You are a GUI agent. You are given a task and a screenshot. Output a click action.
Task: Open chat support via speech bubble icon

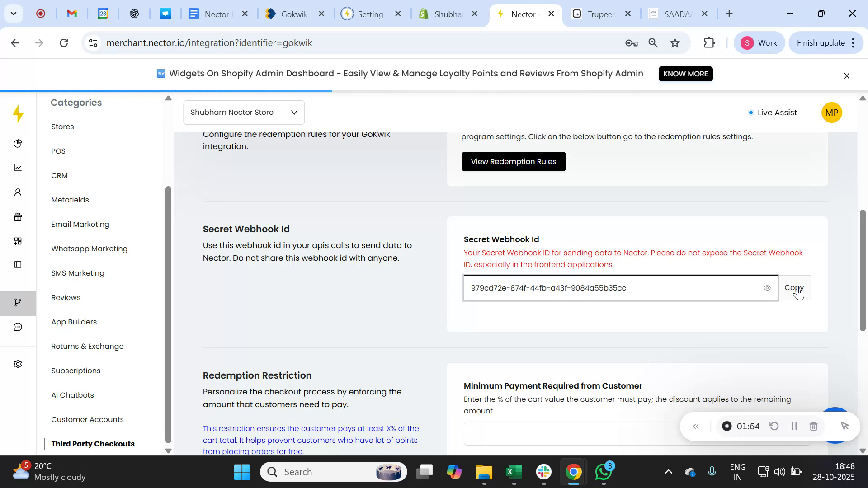coord(18,326)
